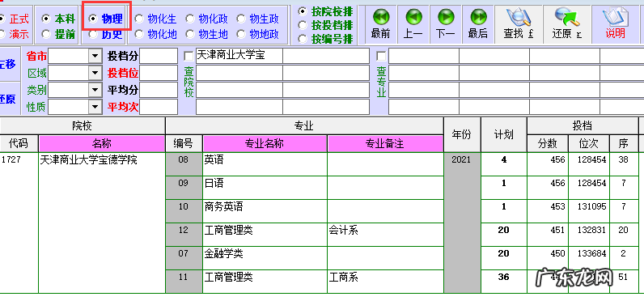Image resolution: width=644 pixels, height=301 pixels.
Task: Click the 会计系 remark cell
Action: pos(385,235)
